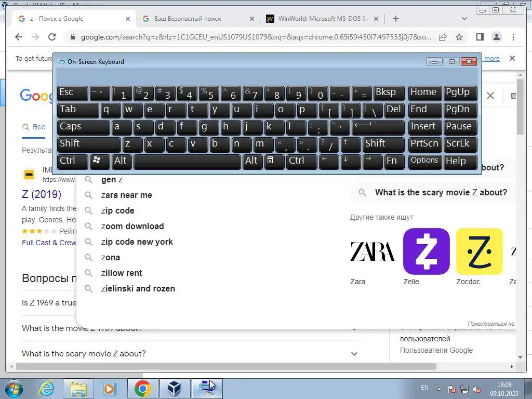Screen dimensions: 532x399
Task: Click the space bar on On-Screen Keyboard
Action: [x=187, y=162]
